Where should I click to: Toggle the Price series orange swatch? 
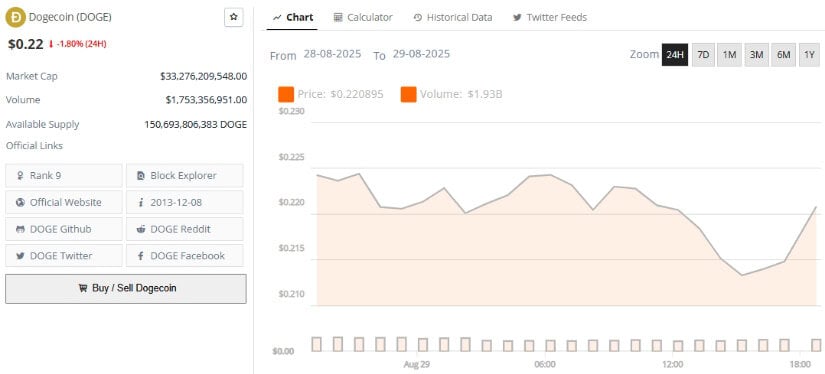(286, 95)
